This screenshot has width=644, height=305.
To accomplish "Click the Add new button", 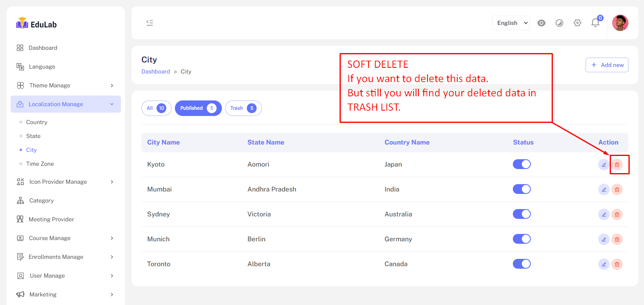I will click(x=607, y=65).
